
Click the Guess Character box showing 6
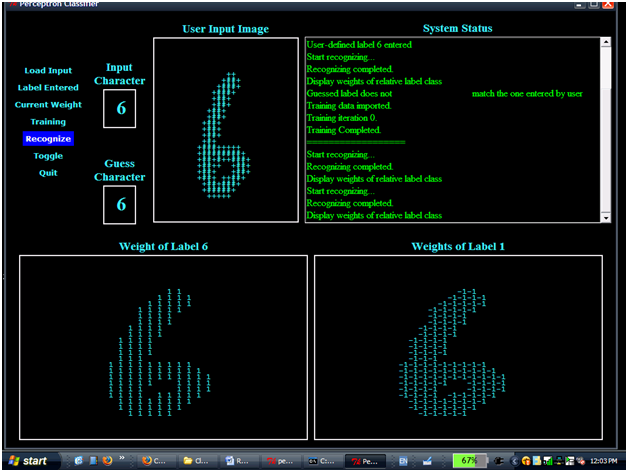[x=119, y=205]
